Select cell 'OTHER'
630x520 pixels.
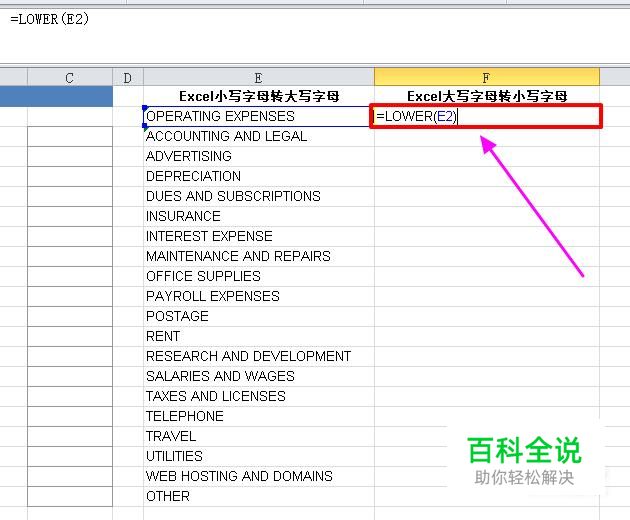pyautogui.click(x=259, y=496)
